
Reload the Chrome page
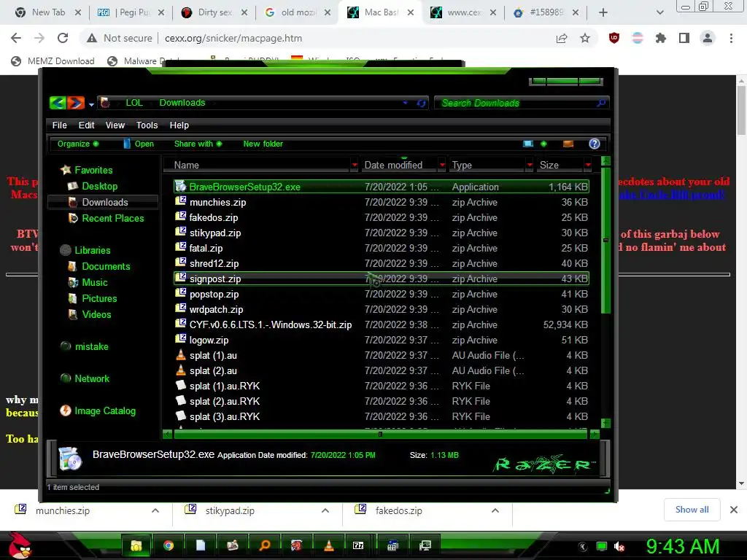point(63,38)
